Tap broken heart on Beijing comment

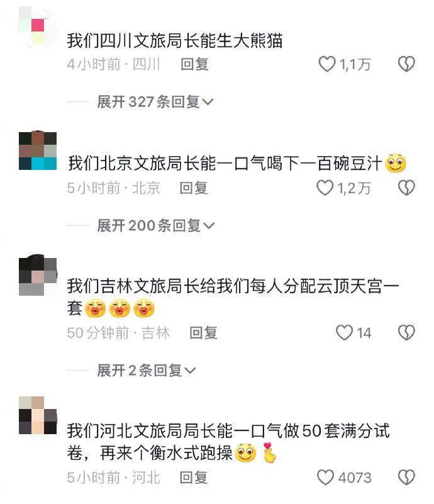406,188
